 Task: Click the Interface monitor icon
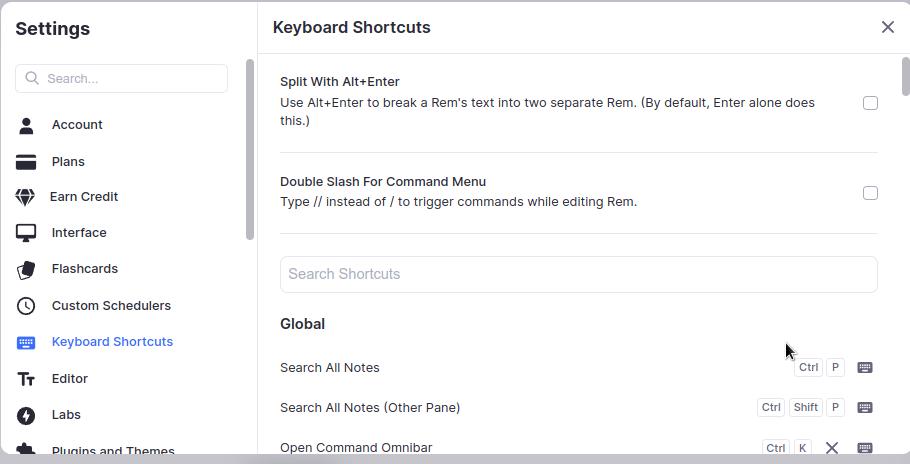[26, 233]
